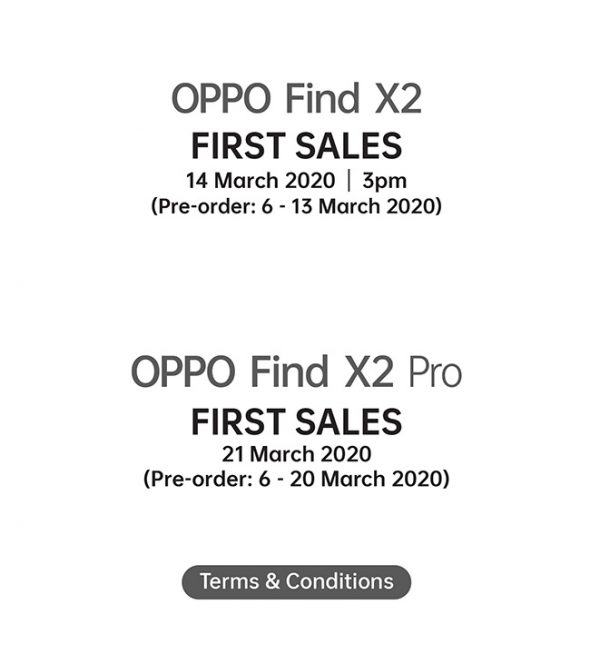Click the ampersand in Terms & Conditions
Viewport: 590px width, 664px height.
pyautogui.click(x=272, y=581)
